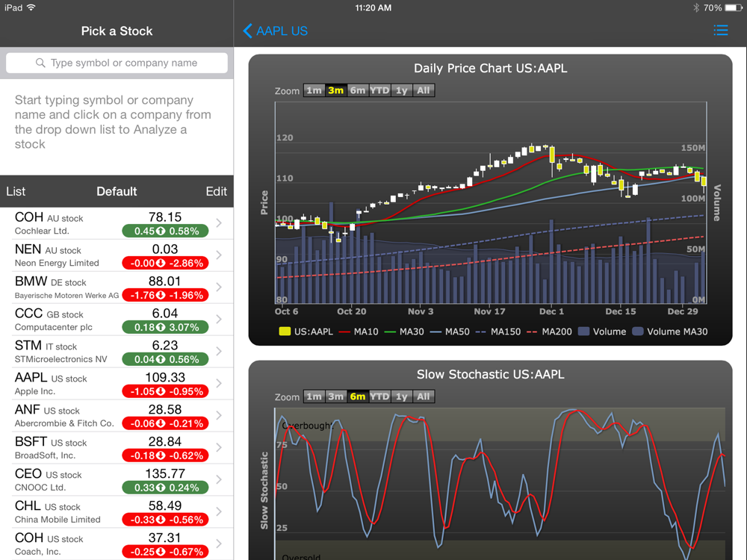Check Wi-Fi status icon in status bar

[x=31, y=7]
